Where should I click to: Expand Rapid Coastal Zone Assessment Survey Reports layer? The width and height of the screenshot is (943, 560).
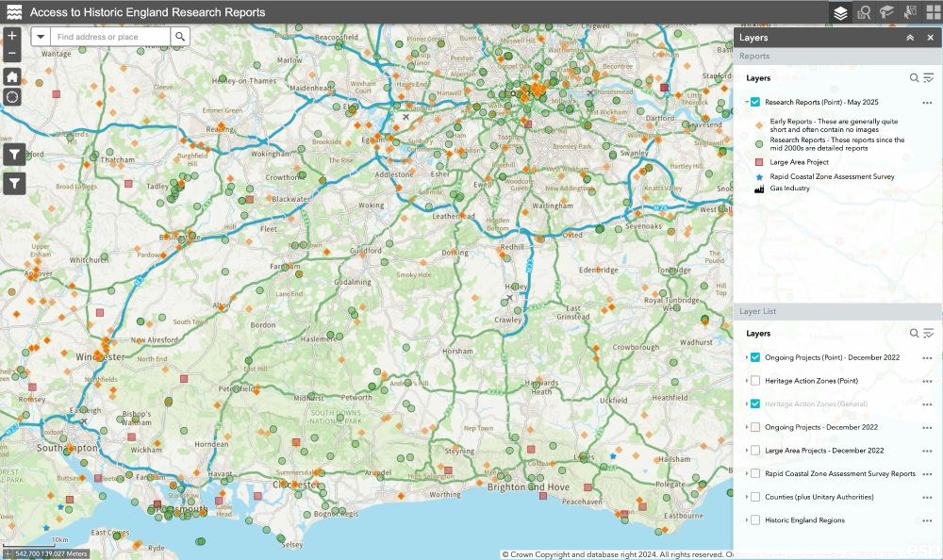[x=746, y=473]
